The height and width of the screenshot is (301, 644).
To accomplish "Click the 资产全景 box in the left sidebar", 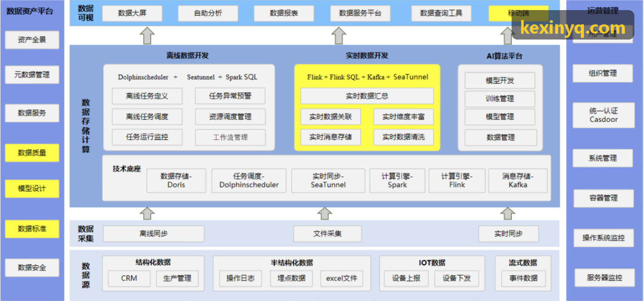I will click(32, 40).
